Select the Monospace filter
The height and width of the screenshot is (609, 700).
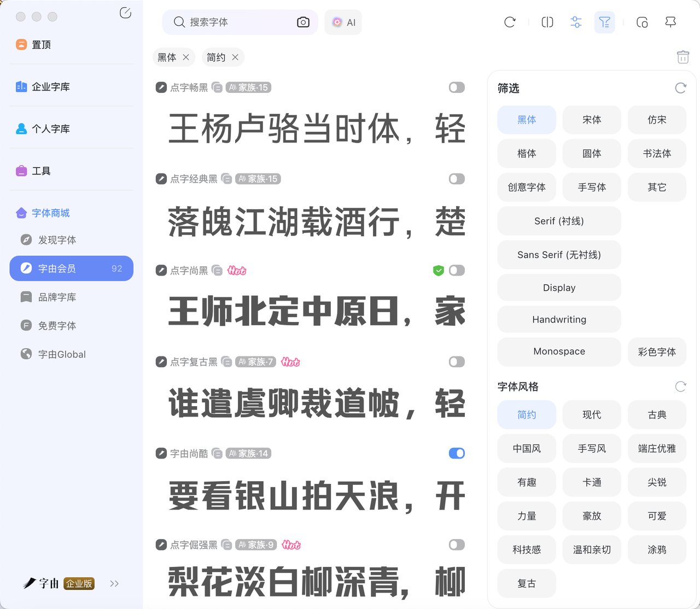pos(559,352)
